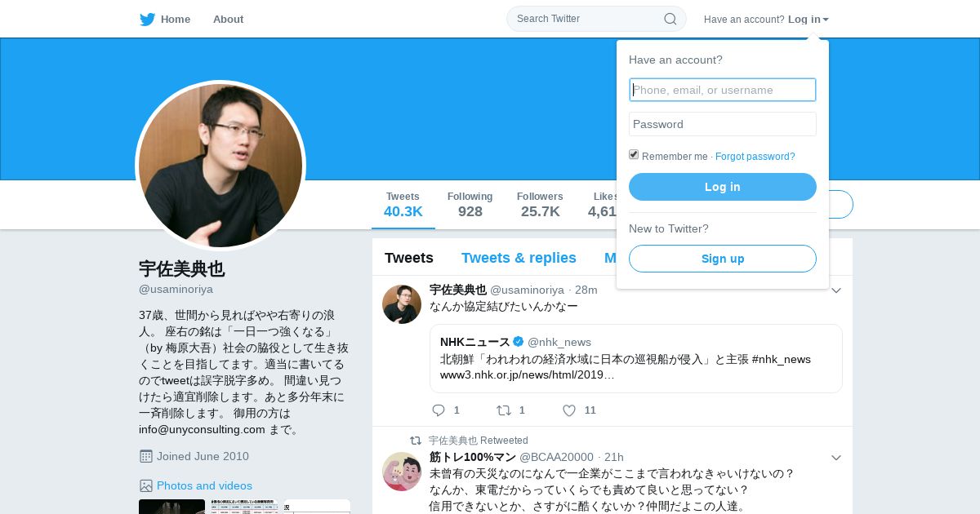Image resolution: width=980 pixels, height=514 pixels.
Task: Expand the first tweet's options chevron
Action: point(836,290)
